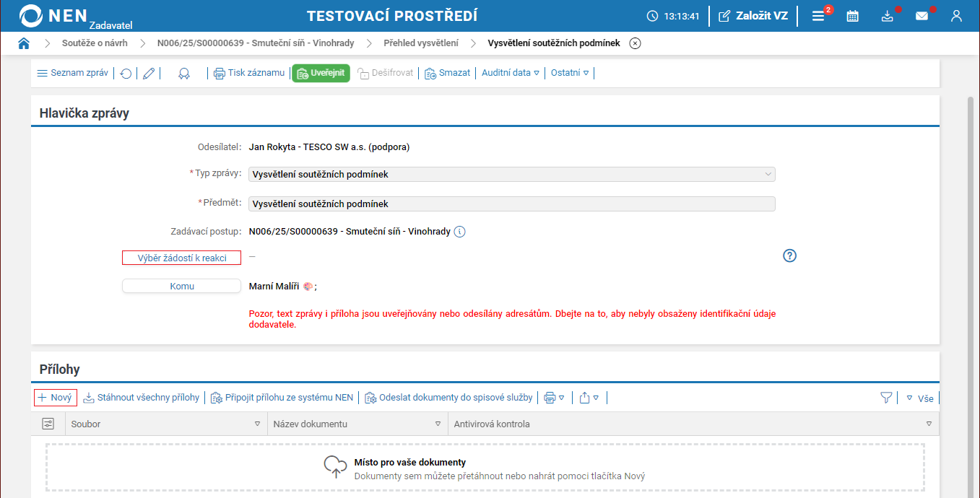This screenshot has height=498, width=980.
Task: Open the help question mark icon
Action: click(789, 255)
